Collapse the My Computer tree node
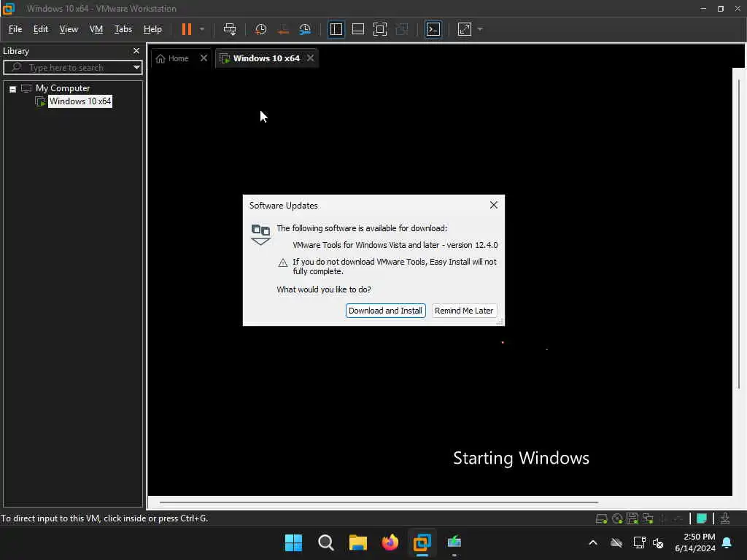This screenshot has height=560, width=747. click(13, 89)
